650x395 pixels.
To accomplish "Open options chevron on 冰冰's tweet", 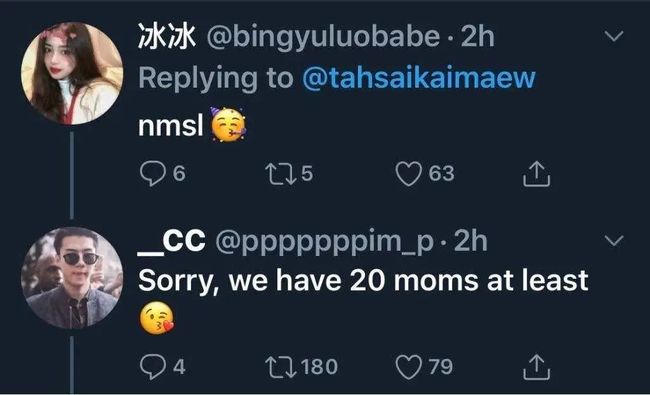I will pos(614,36).
